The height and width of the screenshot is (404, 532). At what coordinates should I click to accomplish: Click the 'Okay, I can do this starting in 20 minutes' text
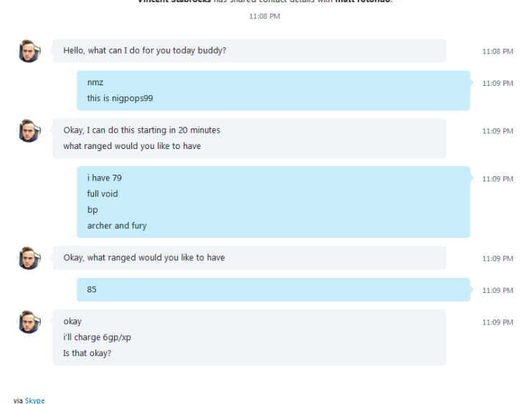click(x=141, y=130)
